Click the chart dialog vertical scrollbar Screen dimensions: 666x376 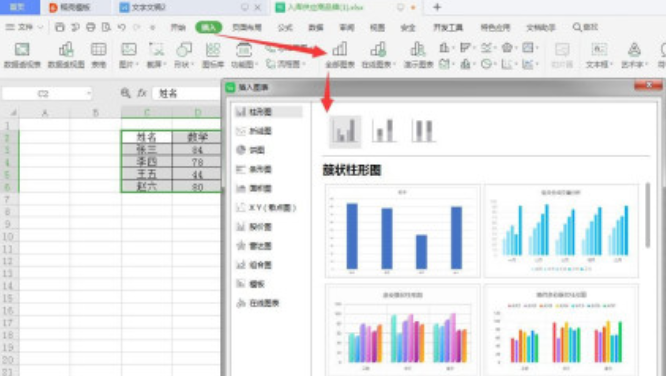tap(647, 215)
